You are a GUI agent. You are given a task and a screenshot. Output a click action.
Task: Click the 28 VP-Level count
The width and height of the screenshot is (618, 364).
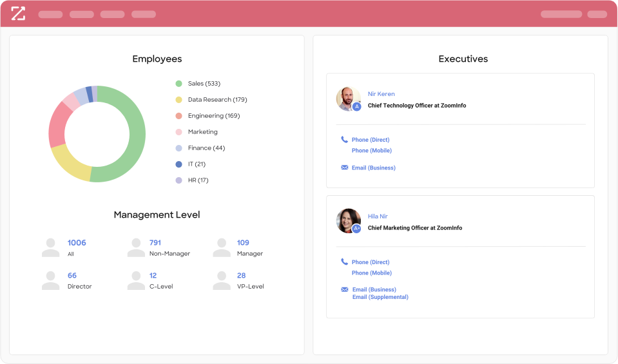point(241,275)
